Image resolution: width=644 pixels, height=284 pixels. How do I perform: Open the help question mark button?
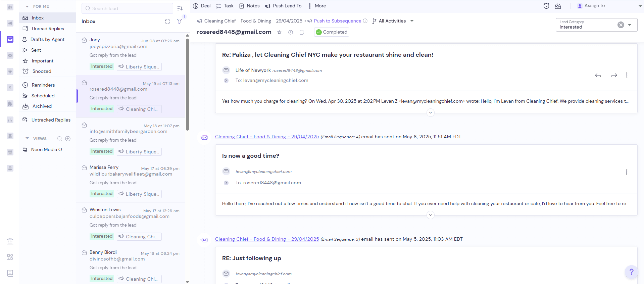click(x=631, y=272)
